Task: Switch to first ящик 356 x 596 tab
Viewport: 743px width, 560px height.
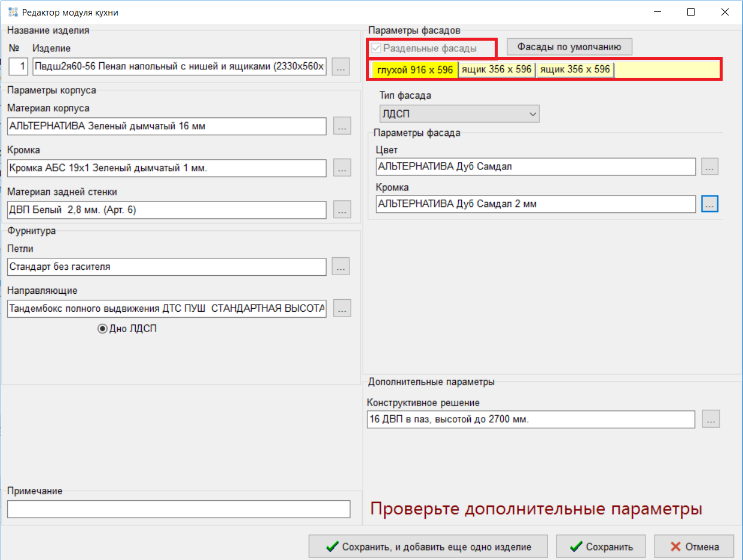Action: 497,70
